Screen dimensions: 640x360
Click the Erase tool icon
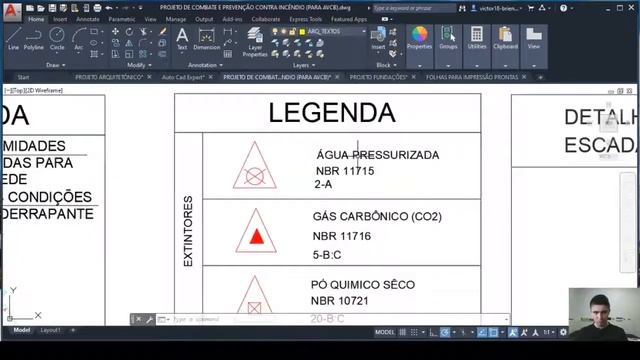pos(162,31)
